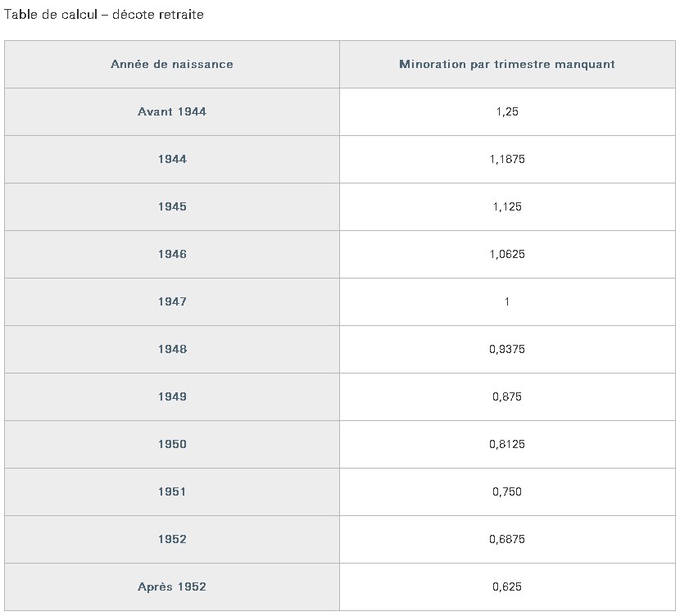The width and height of the screenshot is (680, 616).
Task: Click the 1,0625 value cell
Action: tap(507, 254)
